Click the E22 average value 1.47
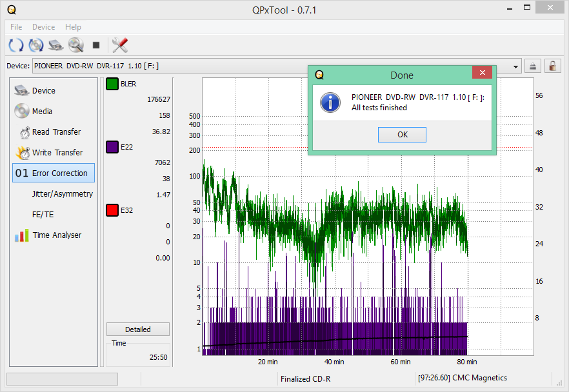This screenshot has height=392, width=569. click(163, 195)
